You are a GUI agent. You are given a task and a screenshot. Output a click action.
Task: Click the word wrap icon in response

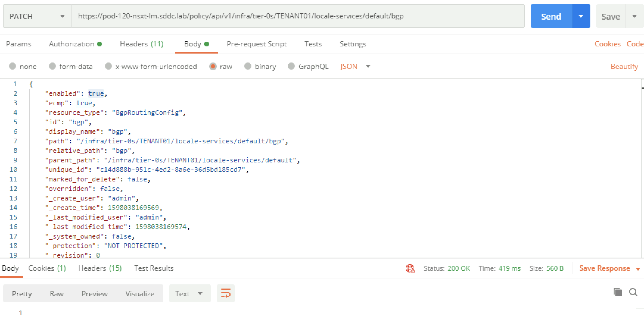225,293
